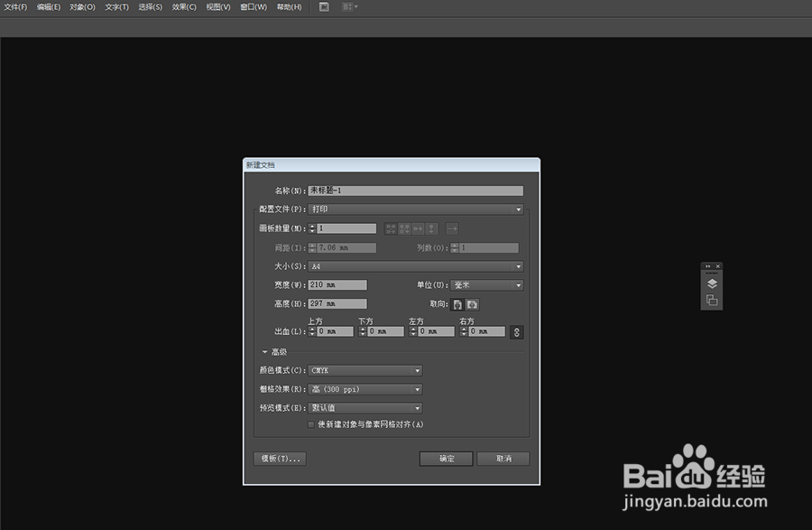This screenshot has width=812, height=530.
Task: Open the Layers panel icon in floating dock
Action: [712, 282]
